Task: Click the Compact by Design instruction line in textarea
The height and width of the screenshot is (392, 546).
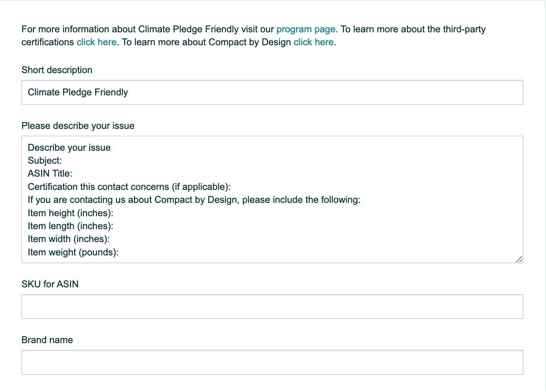Action: point(194,200)
